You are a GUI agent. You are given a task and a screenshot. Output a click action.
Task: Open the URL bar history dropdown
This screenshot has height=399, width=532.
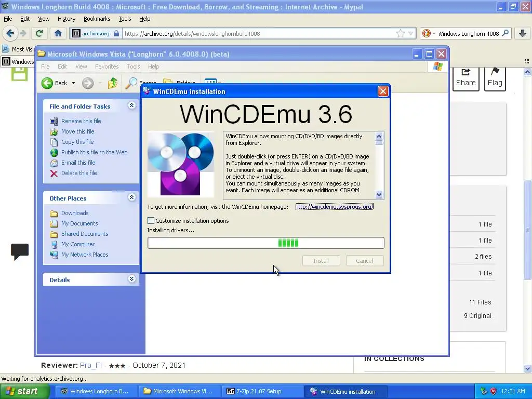411,33
